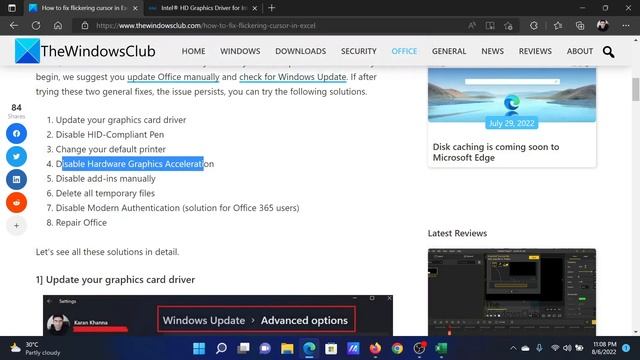Image resolution: width=640 pixels, height=360 pixels.
Task: Open DOWNLOADS navigation item
Action: (300, 51)
